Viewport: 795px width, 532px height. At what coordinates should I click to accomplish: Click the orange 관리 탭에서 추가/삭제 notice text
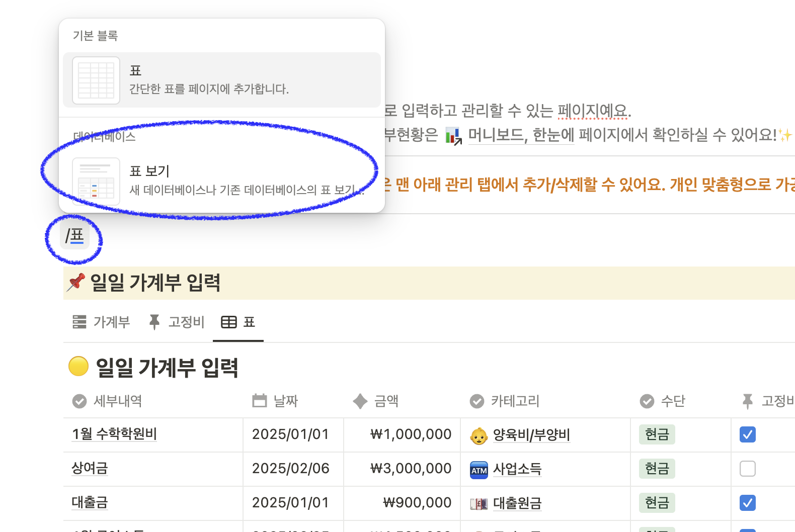click(x=590, y=185)
